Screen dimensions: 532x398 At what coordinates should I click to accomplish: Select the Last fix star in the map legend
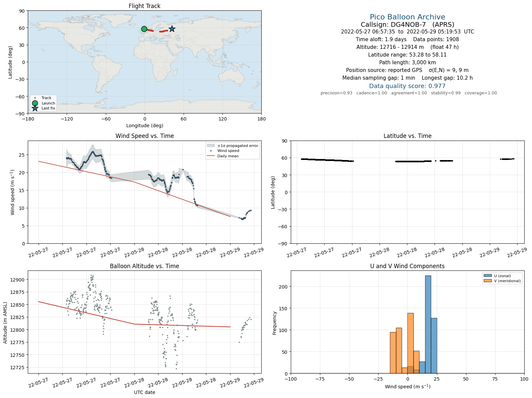pyautogui.click(x=35, y=108)
